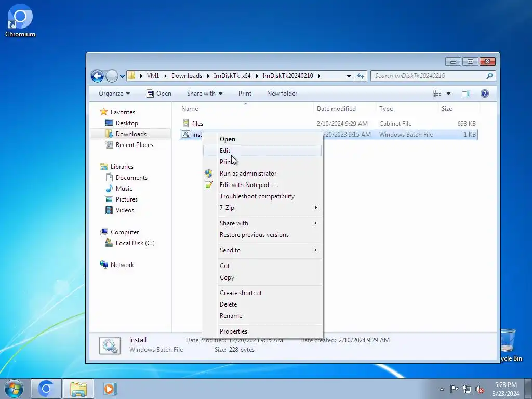
Task: Show hidden tray icons arrow
Action: tap(442, 389)
